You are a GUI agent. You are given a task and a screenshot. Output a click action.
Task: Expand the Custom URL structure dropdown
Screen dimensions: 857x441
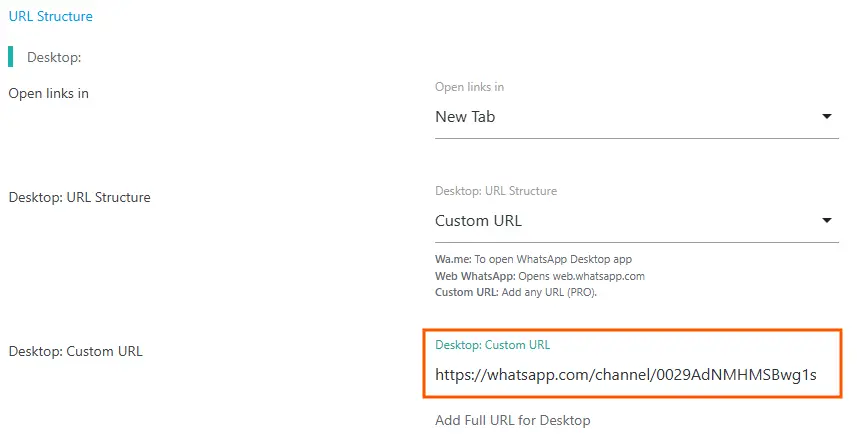(x=636, y=221)
